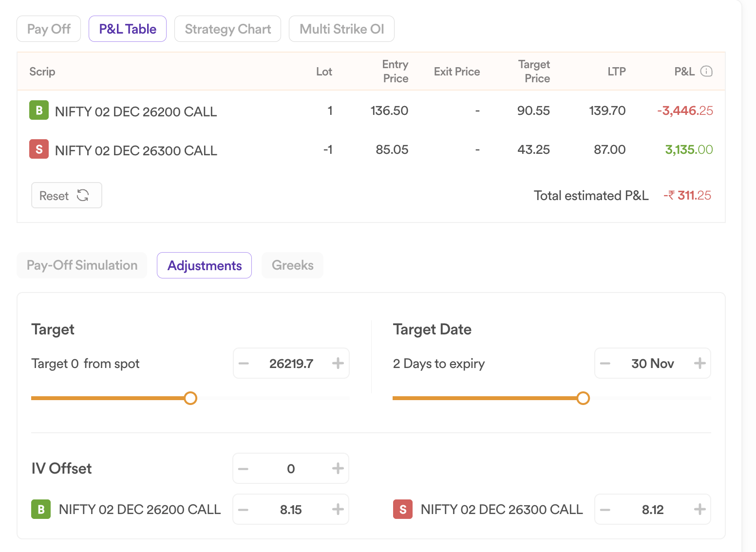
Task: Click the green B badge for 26200 CALL in table
Action: pyautogui.click(x=39, y=110)
